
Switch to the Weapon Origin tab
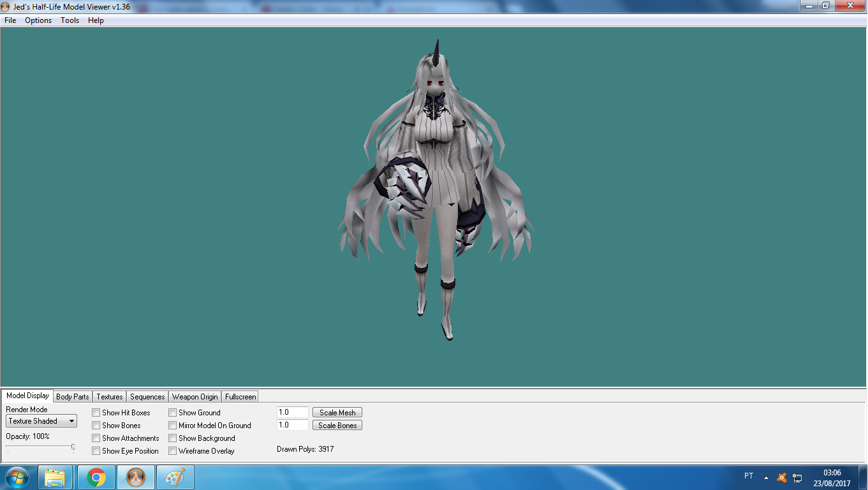195,397
